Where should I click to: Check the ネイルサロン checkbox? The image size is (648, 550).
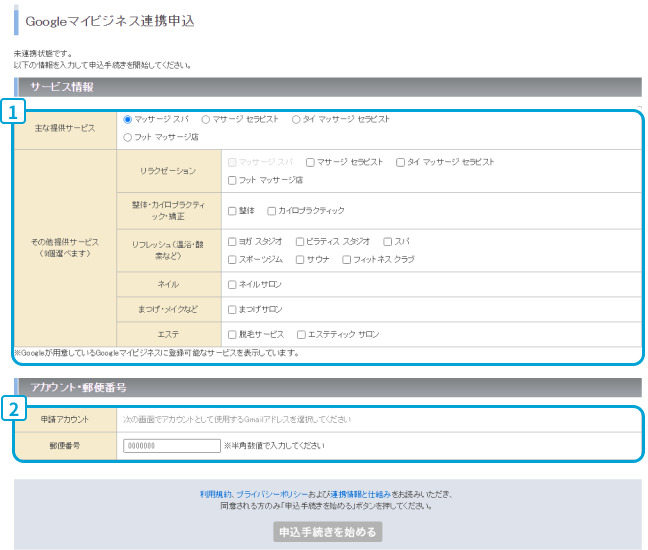pyautogui.click(x=233, y=285)
